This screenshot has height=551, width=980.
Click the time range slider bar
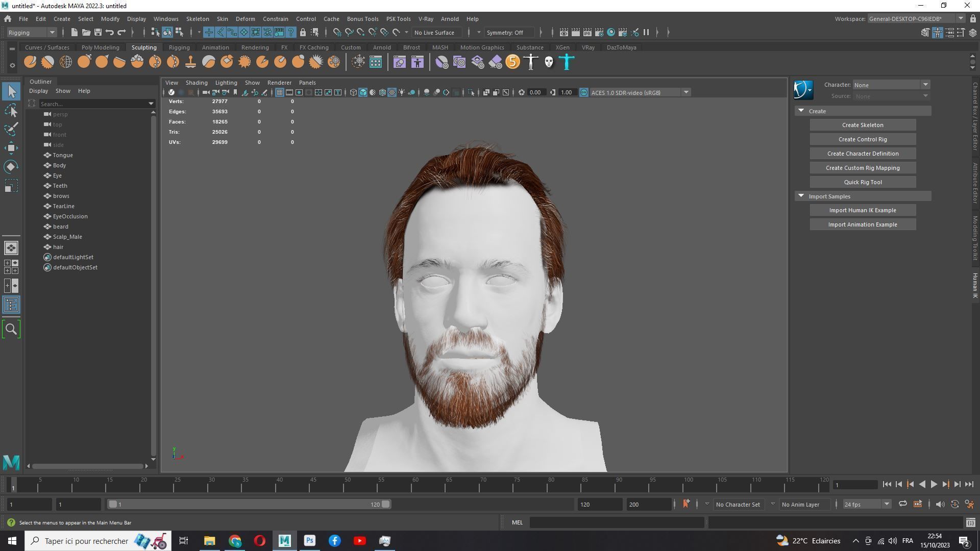249,504
